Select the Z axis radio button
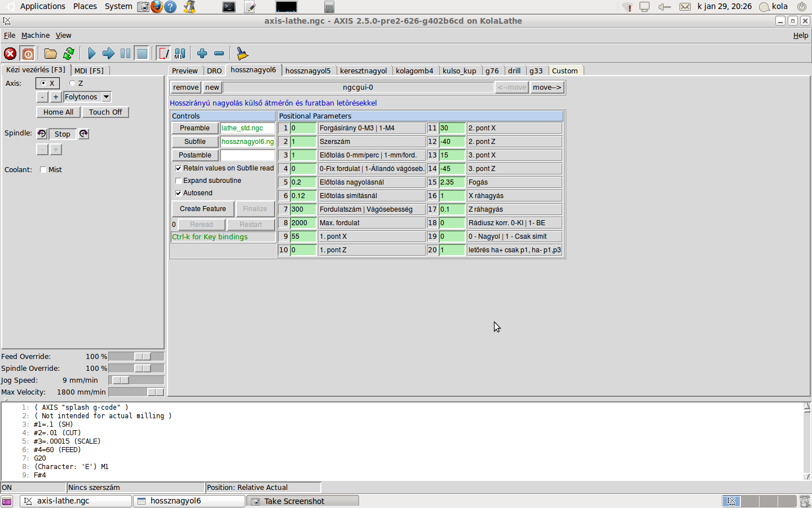 [x=73, y=84]
